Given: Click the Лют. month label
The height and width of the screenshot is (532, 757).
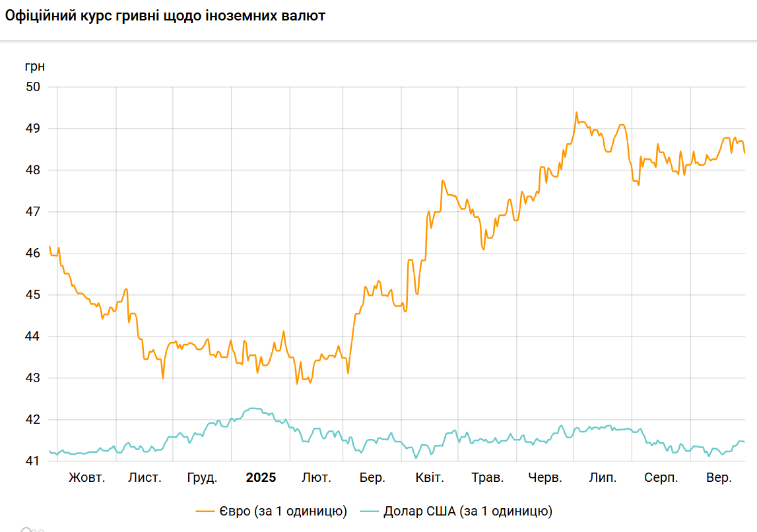Looking at the screenshot, I should [x=316, y=478].
